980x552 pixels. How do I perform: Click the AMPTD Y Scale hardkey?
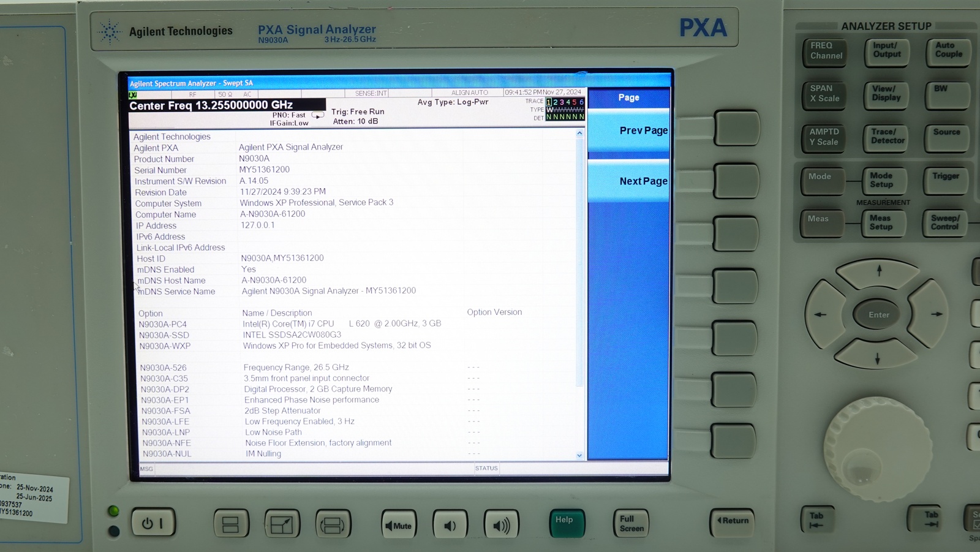point(824,138)
